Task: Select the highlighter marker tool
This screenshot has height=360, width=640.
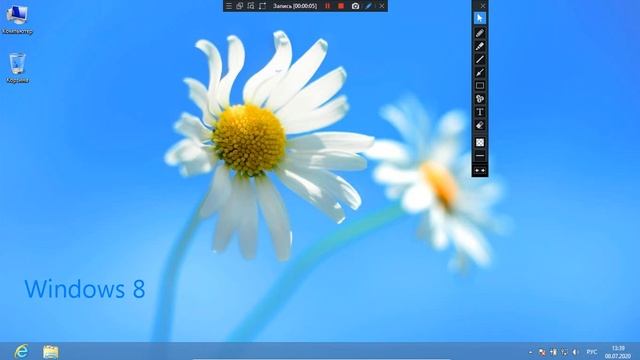Action: click(x=480, y=46)
